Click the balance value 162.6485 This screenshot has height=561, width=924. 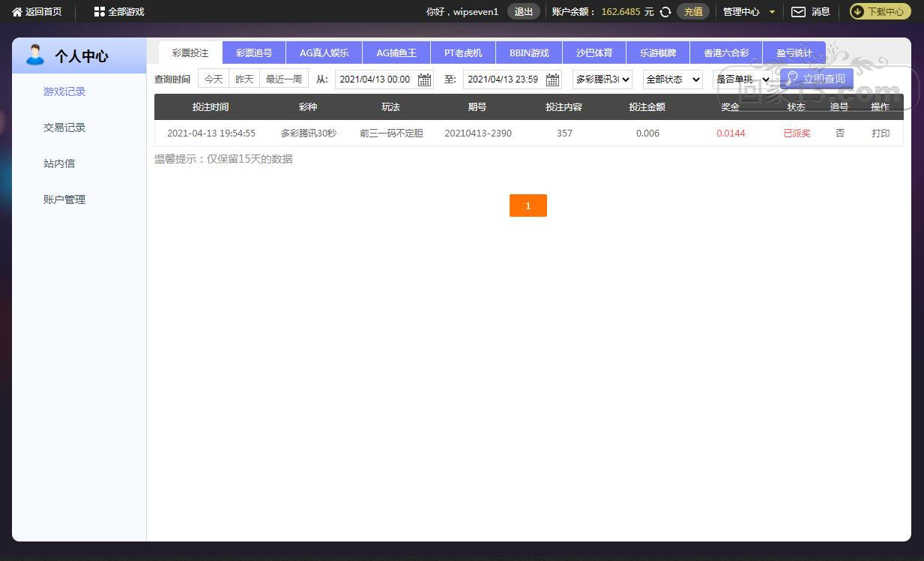620,12
